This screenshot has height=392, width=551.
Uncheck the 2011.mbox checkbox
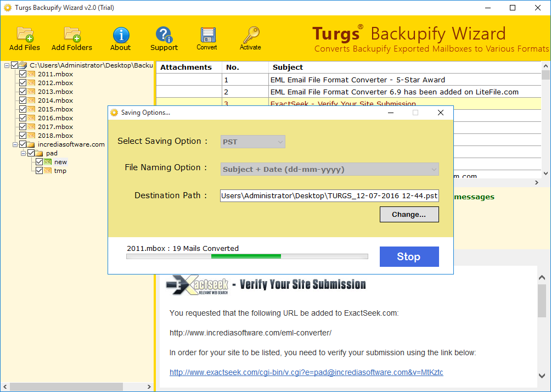23,74
